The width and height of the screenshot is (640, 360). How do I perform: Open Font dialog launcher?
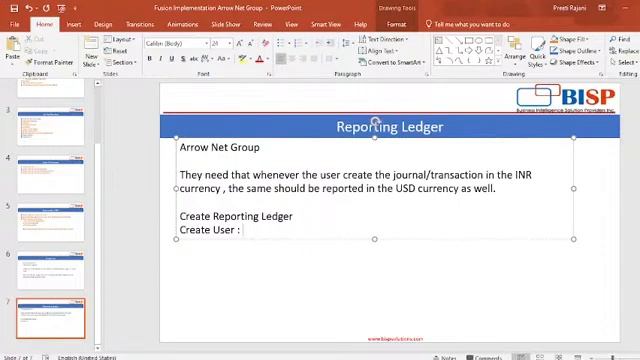click(269, 74)
